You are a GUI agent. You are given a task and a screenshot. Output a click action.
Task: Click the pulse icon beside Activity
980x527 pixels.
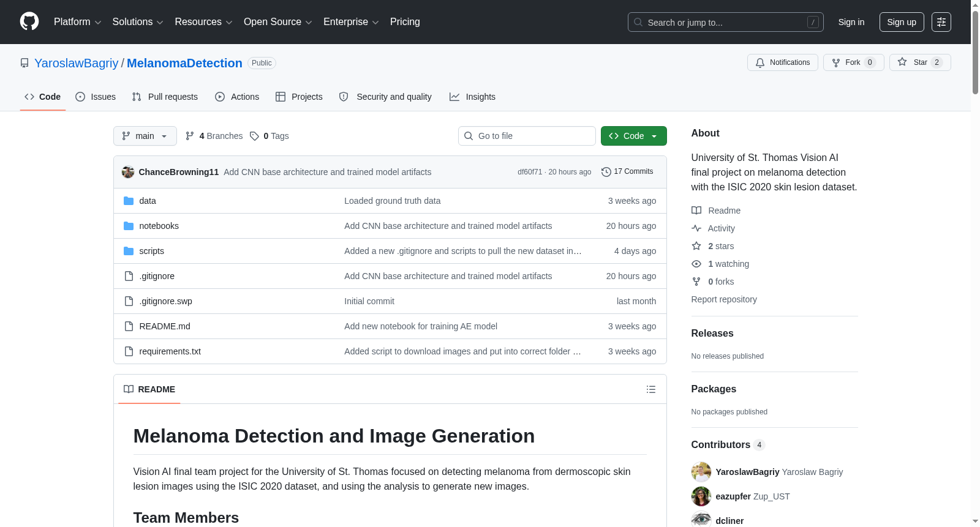[x=696, y=228]
